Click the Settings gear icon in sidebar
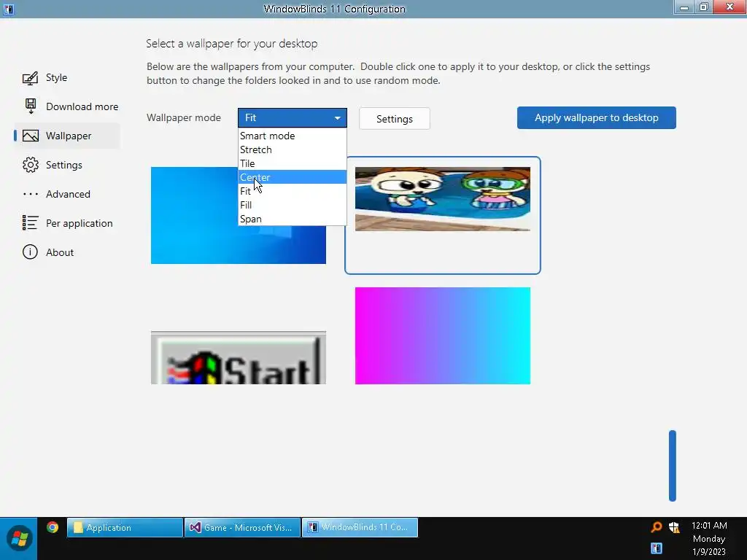 tap(31, 165)
